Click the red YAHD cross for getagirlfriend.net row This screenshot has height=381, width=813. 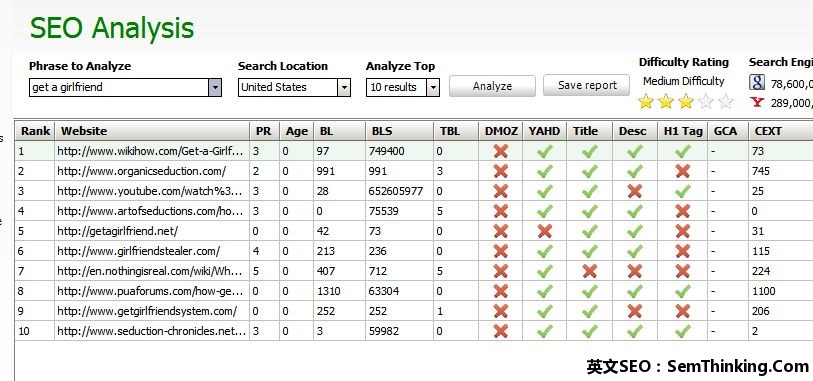pos(544,231)
